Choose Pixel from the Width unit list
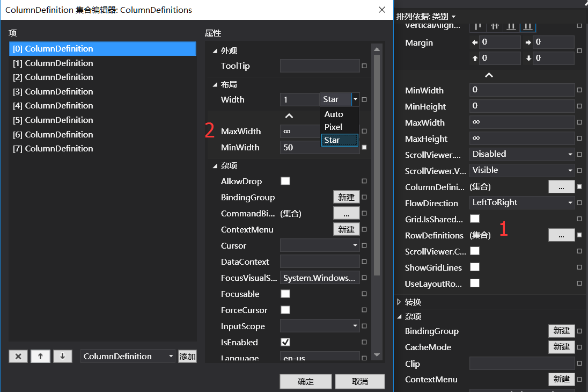 (334, 127)
